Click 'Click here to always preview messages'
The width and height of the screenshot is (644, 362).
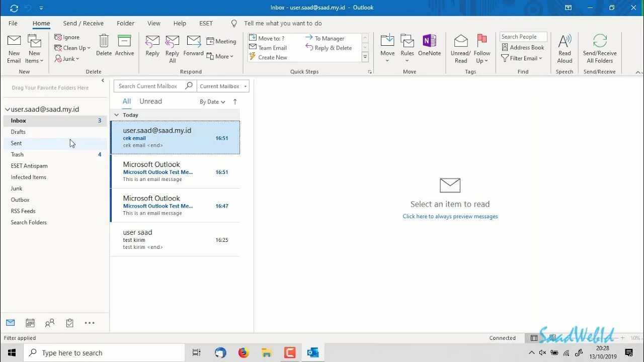(x=450, y=216)
